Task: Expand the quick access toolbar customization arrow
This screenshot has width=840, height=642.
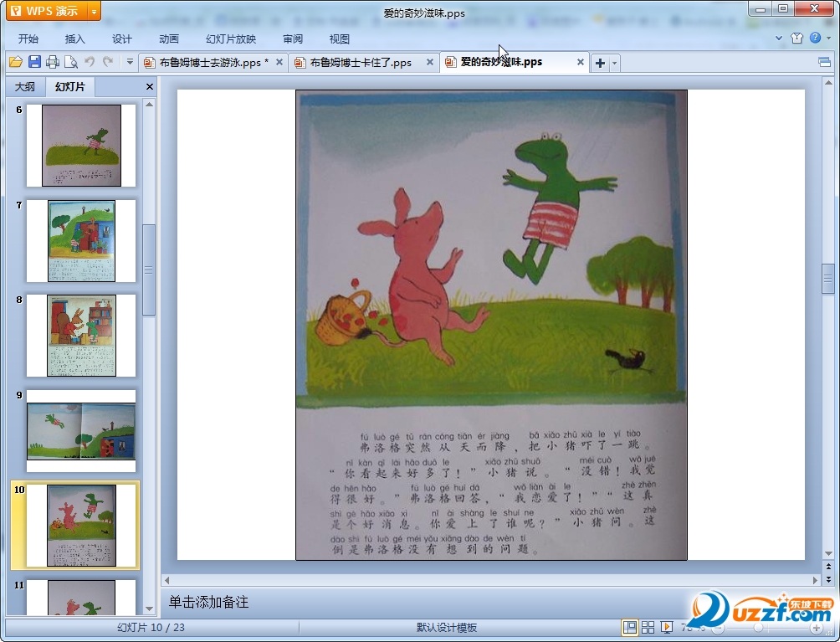Action: (x=130, y=62)
